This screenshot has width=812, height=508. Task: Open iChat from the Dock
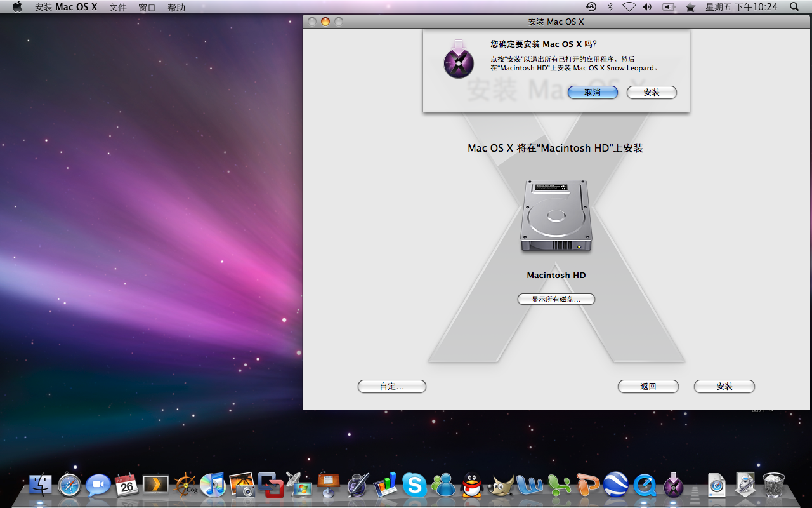98,485
